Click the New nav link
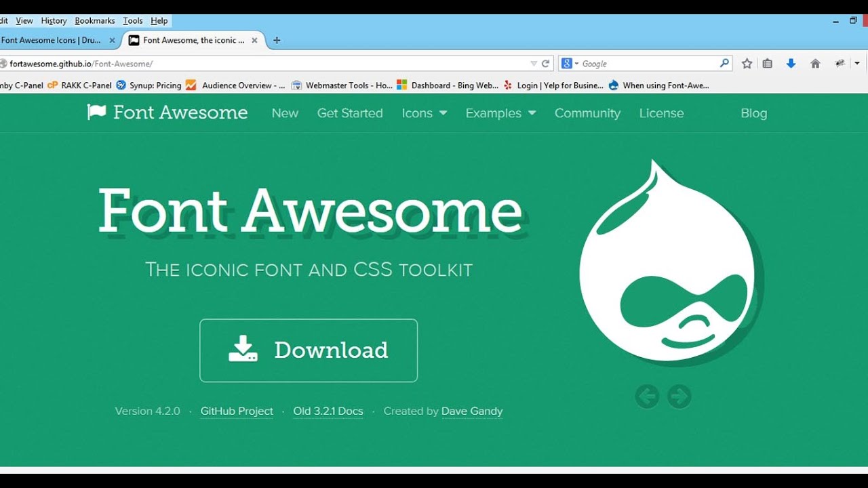Image resolution: width=868 pixels, height=488 pixels. [285, 113]
